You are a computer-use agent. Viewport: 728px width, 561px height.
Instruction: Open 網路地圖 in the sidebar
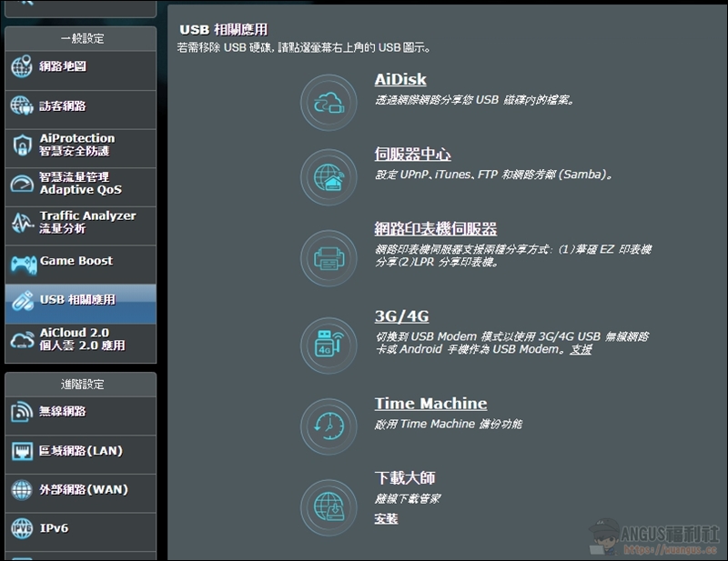(63, 67)
